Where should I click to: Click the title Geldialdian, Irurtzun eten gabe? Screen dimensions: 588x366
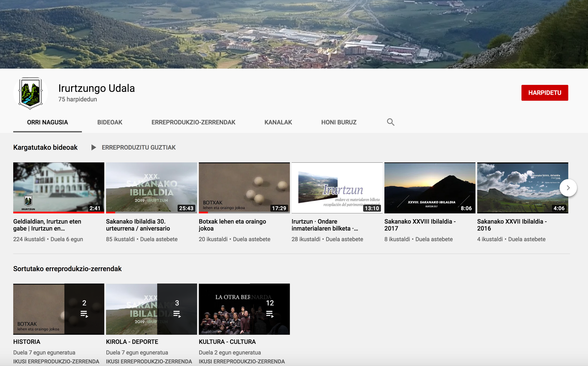(47, 225)
